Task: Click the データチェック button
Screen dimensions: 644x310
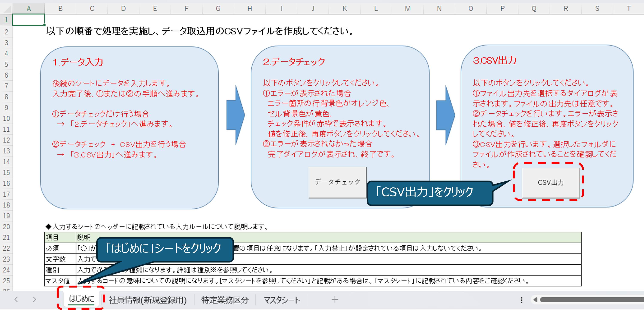Action: tap(337, 182)
